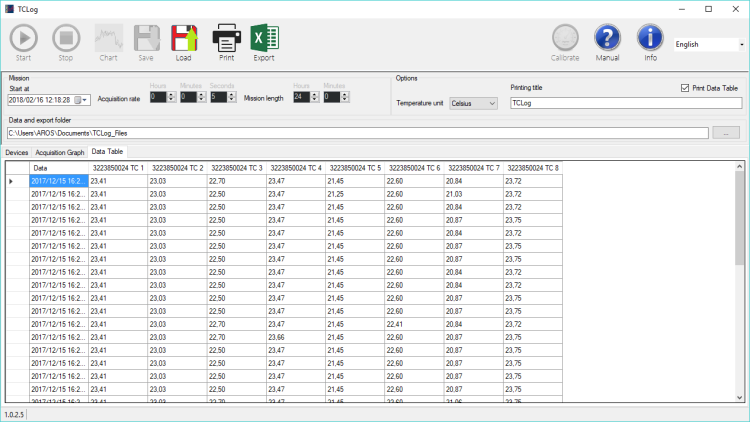The height and width of the screenshot is (422, 750).
Task: Open the Manual help icon
Action: point(607,38)
